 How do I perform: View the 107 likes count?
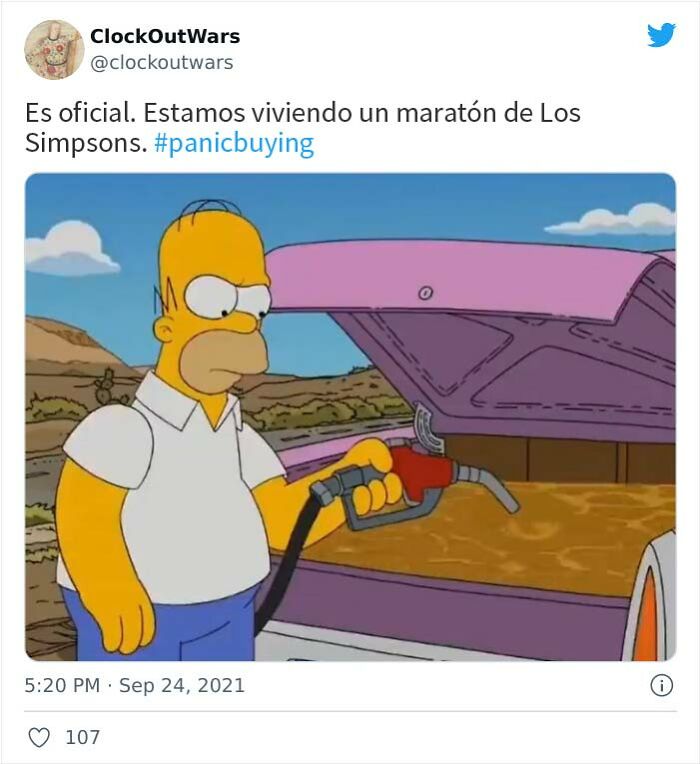click(x=82, y=737)
